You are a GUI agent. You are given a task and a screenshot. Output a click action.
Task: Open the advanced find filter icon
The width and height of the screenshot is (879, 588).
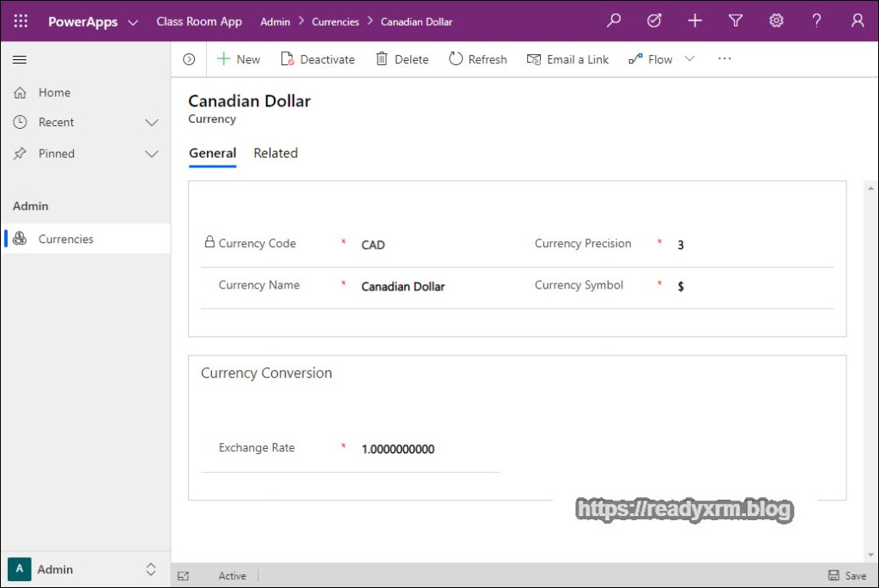(x=736, y=21)
